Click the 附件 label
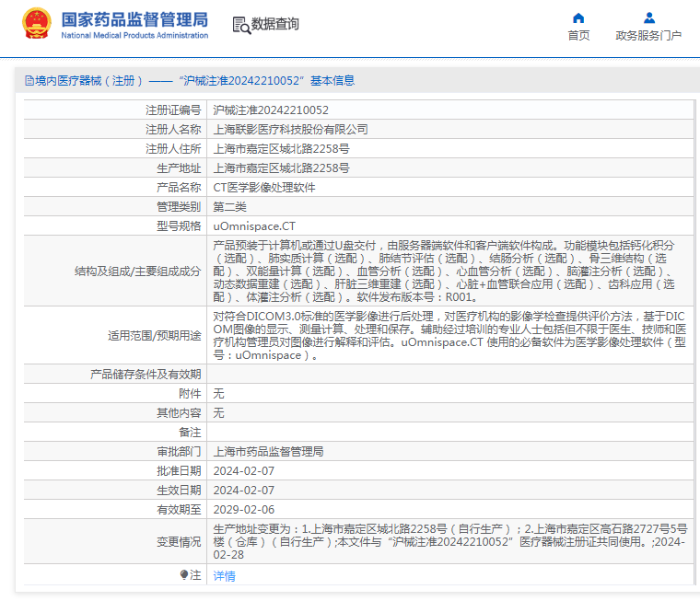 190,394
